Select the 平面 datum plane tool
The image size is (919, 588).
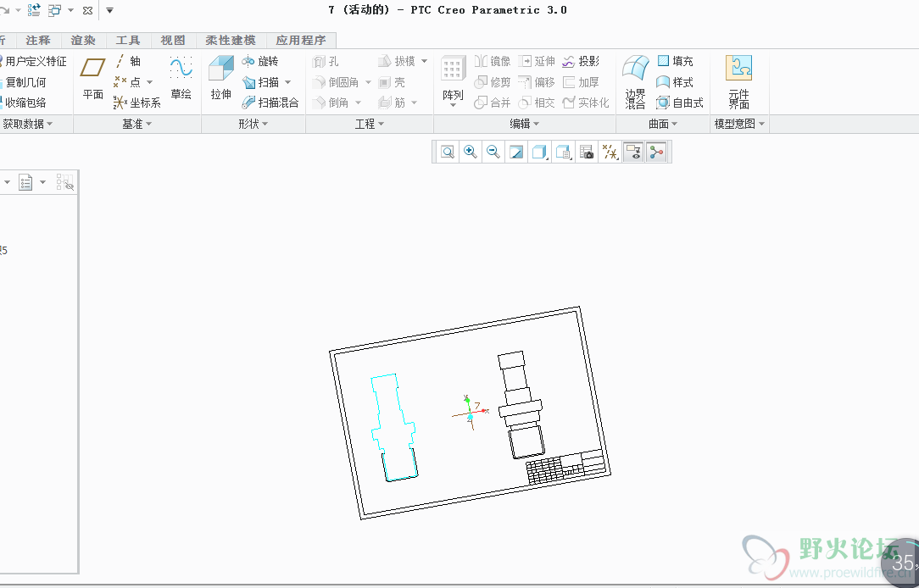pyautogui.click(x=92, y=79)
